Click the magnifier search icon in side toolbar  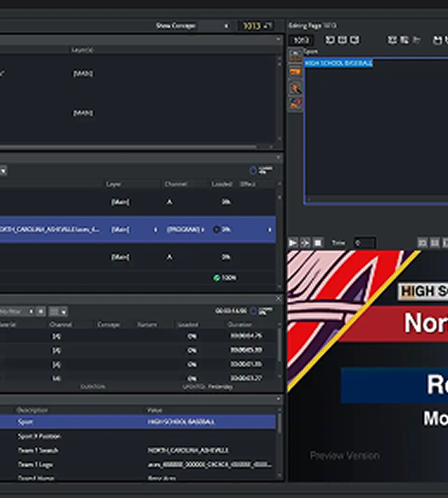click(296, 89)
